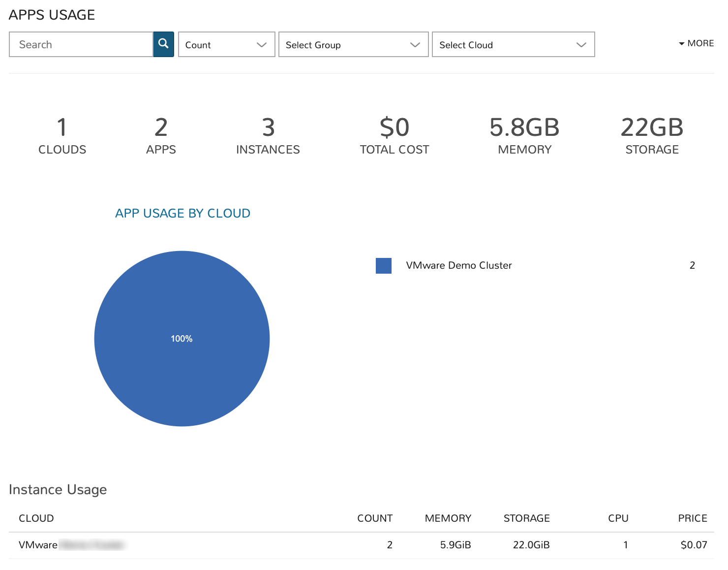Viewport: 728px width, 570px height.
Task: Click the INSTANCES count statistic
Action: 268,135
